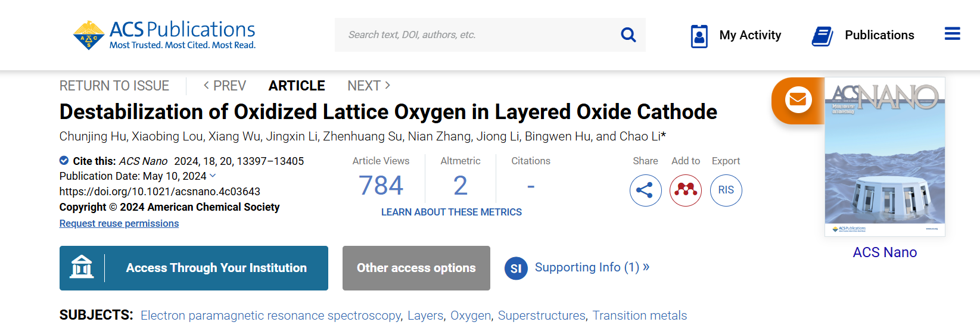Open Request reuse permissions link
The height and width of the screenshot is (325, 980).
click(119, 223)
